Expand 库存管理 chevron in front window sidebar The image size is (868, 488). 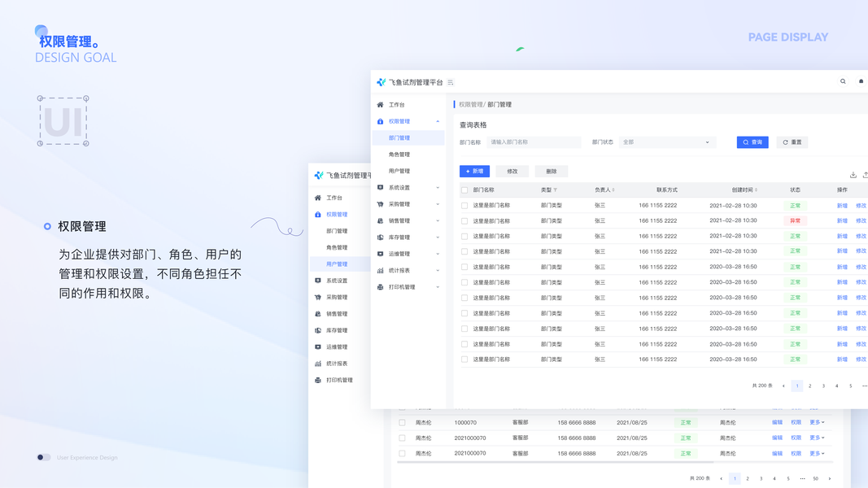438,237
